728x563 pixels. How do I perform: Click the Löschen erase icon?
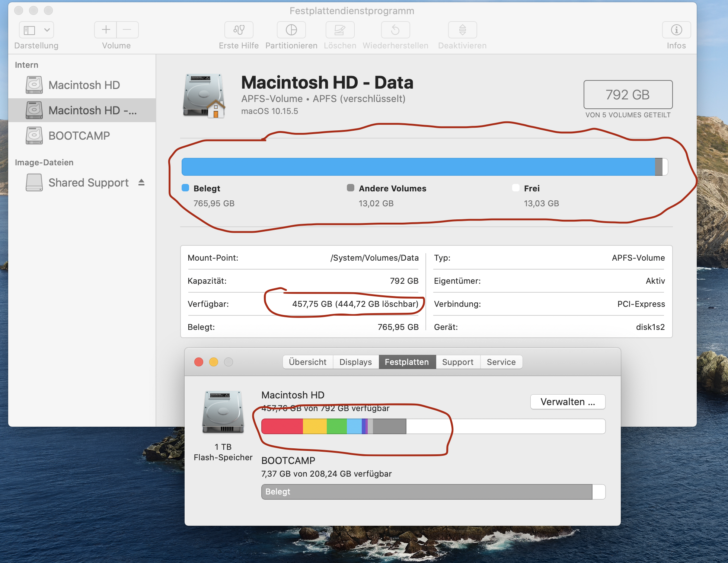pyautogui.click(x=339, y=30)
